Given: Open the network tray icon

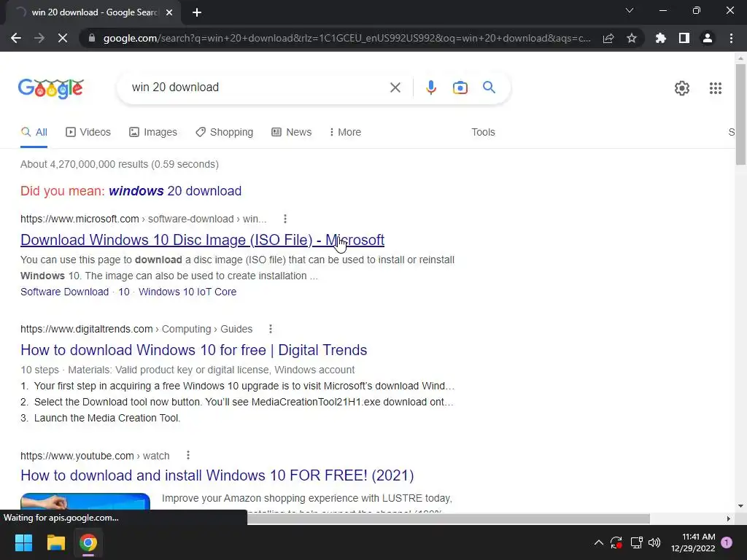Looking at the screenshot, I should (x=636, y=542).
